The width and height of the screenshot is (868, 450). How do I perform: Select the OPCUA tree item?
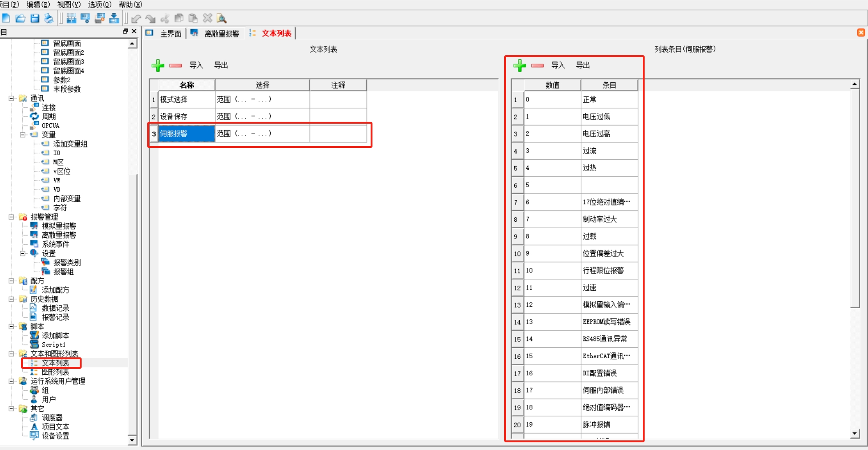50,126
